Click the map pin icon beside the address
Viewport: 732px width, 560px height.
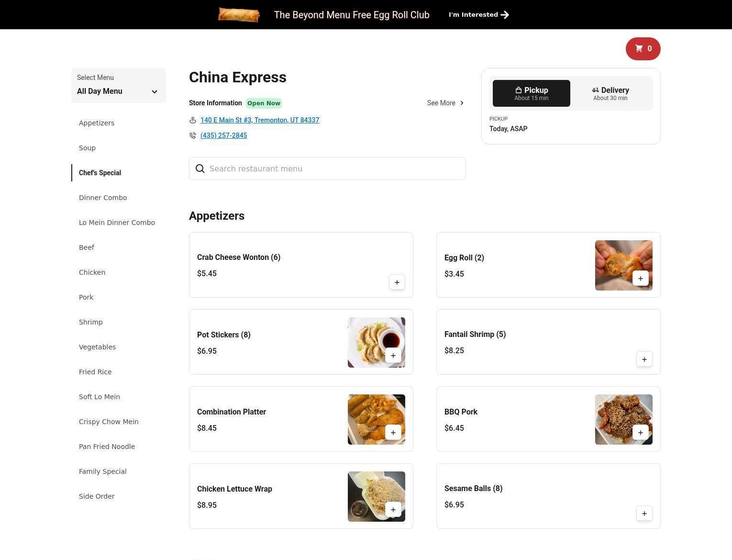pos(193,120)
